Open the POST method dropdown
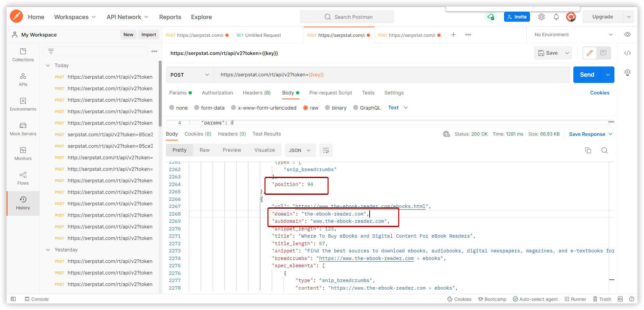Screen dimensions: 644x310 [x=190, y=75]
